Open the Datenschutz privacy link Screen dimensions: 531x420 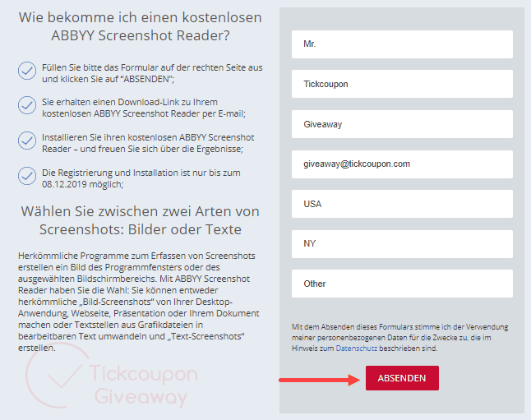point(356,348)
